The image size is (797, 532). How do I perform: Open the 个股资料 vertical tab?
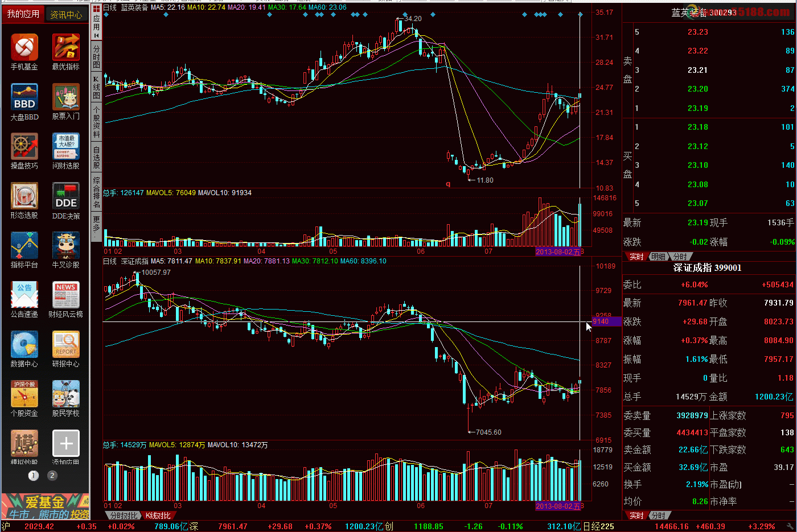(x=96, y=122)
